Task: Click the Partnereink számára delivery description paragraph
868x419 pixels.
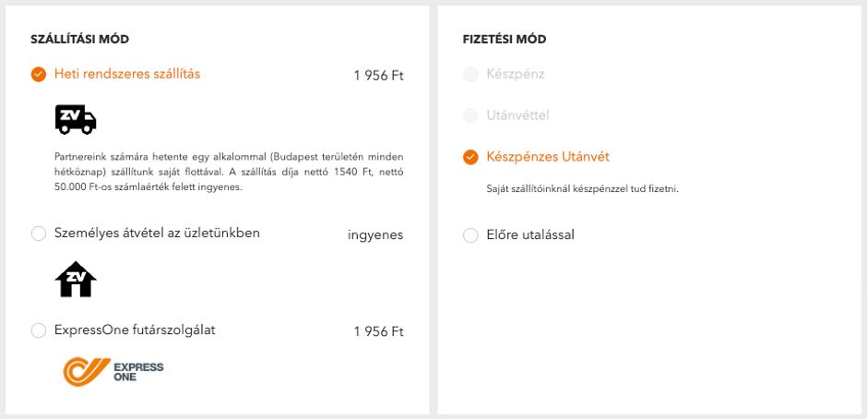Action: click(229, 172)
